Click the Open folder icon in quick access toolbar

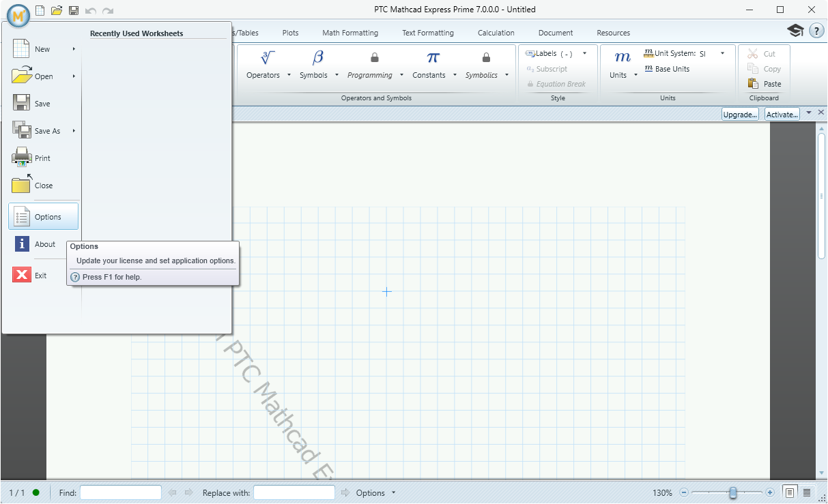coord(57,10)
